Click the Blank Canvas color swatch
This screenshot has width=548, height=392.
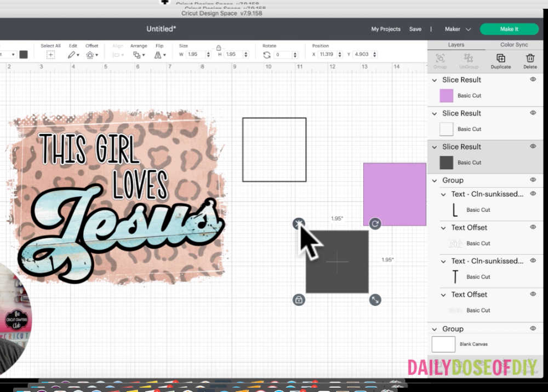point(443,344)
